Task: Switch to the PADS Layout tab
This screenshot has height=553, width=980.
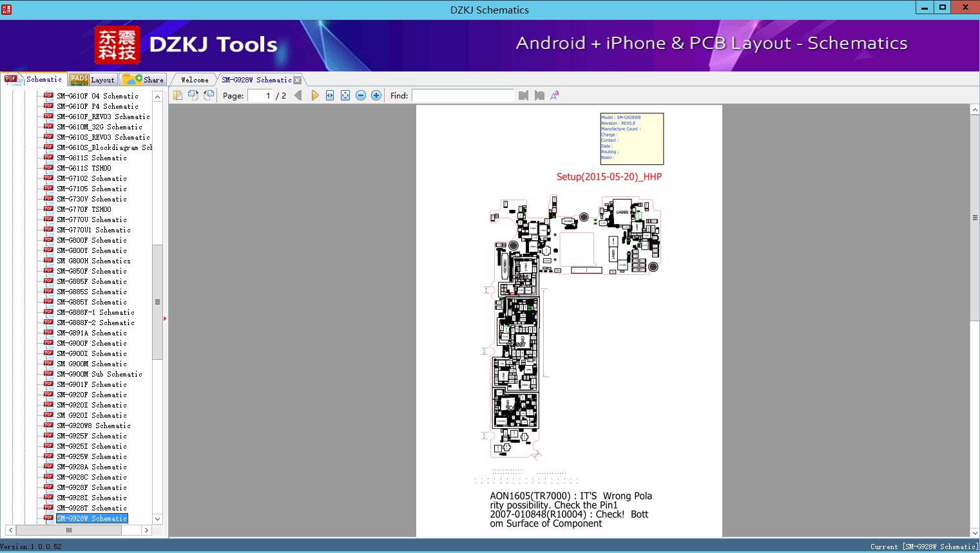Action: point(92,80)
